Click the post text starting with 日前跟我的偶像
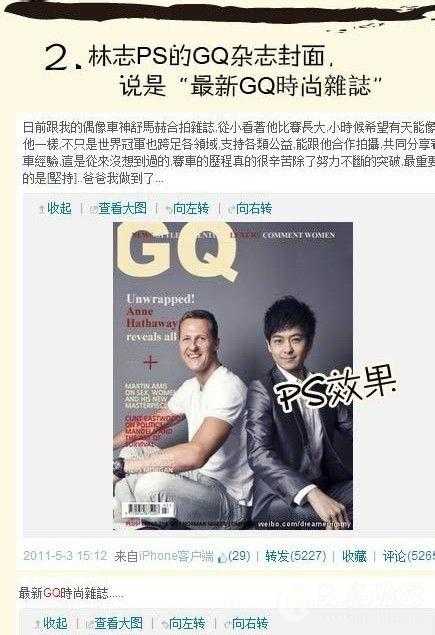 229,153
